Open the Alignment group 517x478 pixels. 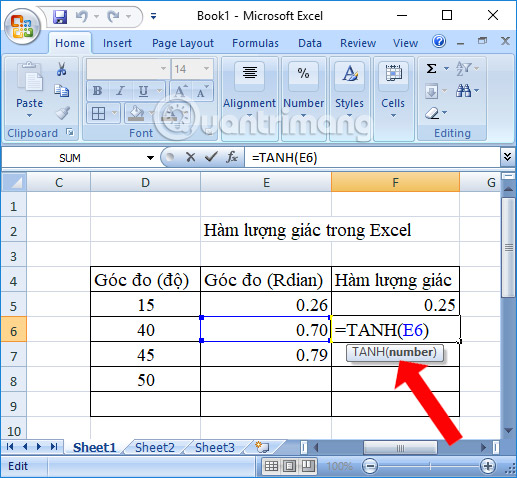(x=249, y=99)
